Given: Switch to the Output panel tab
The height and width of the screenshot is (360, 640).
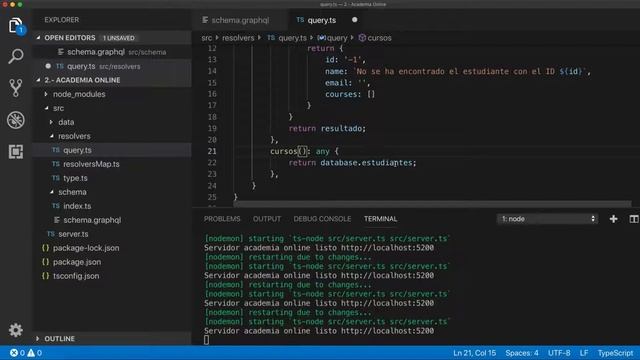Looking at the screenshot, I should point(267,219).
